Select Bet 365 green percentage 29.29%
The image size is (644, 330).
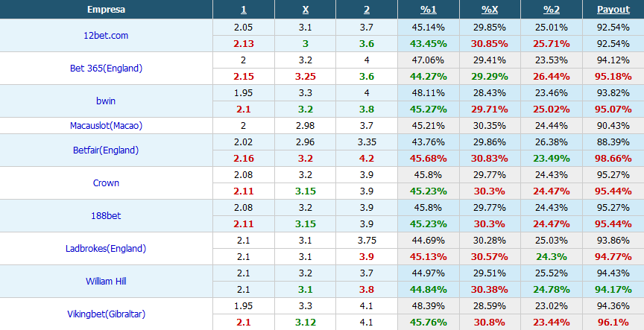pos(490,77)
